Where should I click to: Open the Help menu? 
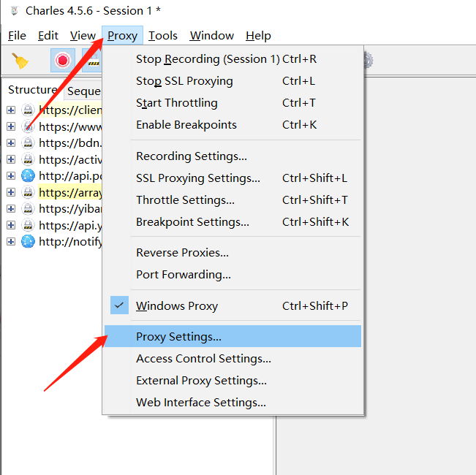(258, 36)
